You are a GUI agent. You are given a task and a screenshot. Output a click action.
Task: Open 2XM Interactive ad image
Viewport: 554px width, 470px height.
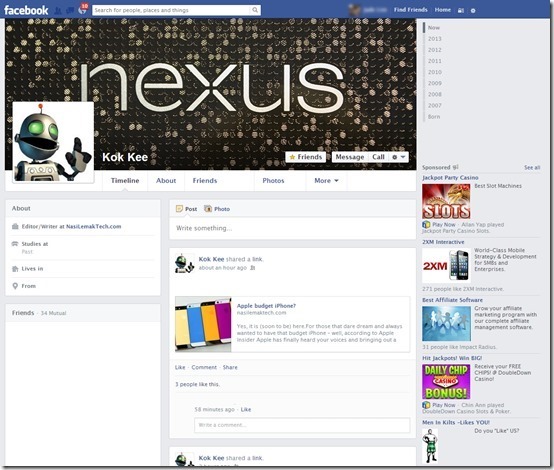pos(446,265)
